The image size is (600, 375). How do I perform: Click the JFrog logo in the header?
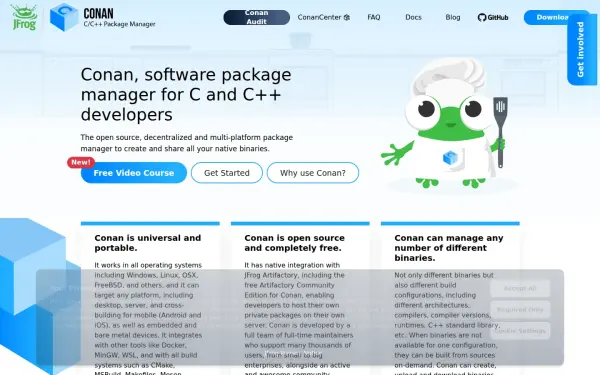click(24, 17)
